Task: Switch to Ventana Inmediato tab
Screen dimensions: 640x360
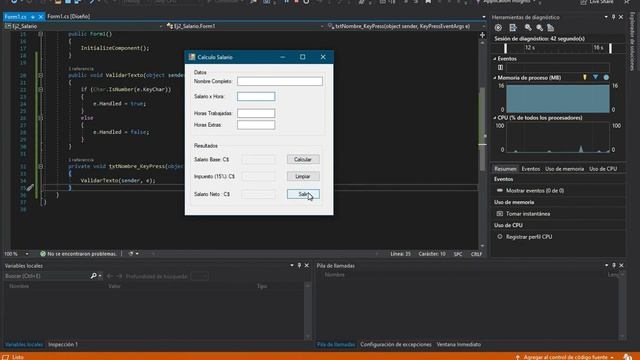Action: click(x=458, y=344)
